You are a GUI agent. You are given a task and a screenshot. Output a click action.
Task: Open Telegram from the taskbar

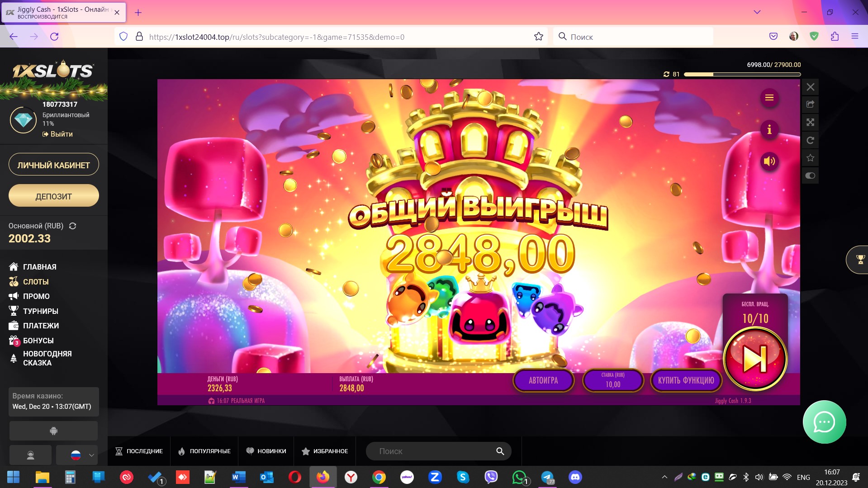coord(547,477)
